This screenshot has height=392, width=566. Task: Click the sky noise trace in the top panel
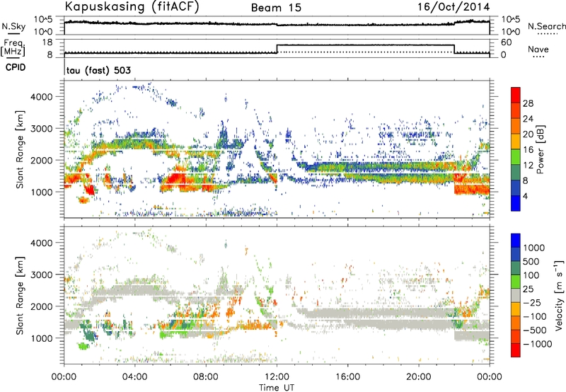(277, 24)
